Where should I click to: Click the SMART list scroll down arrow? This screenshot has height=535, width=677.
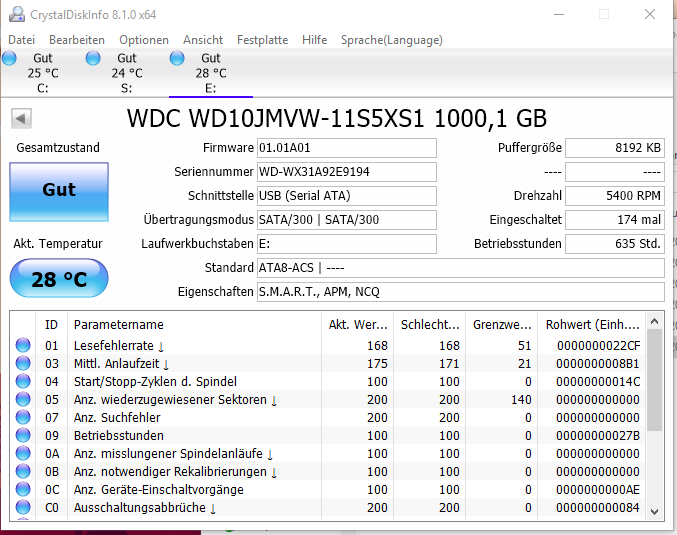coord(654,512)
